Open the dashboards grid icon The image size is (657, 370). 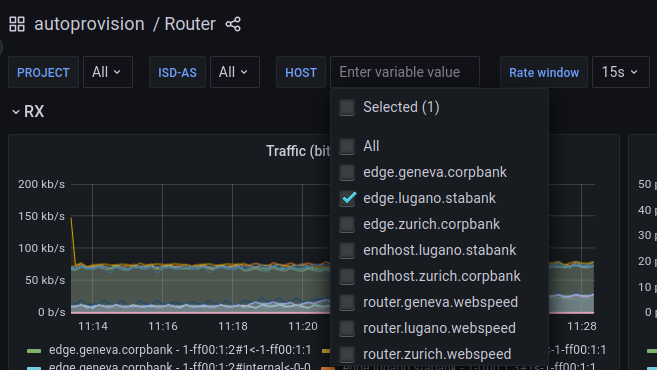click(x=17, y=24)
